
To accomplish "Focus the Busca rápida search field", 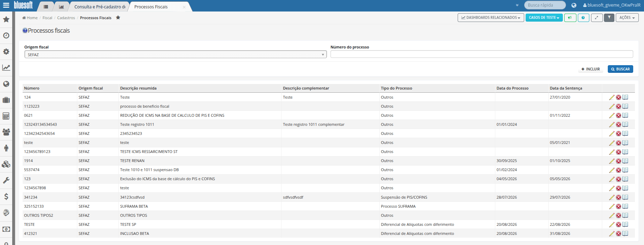I will point(545,5).
